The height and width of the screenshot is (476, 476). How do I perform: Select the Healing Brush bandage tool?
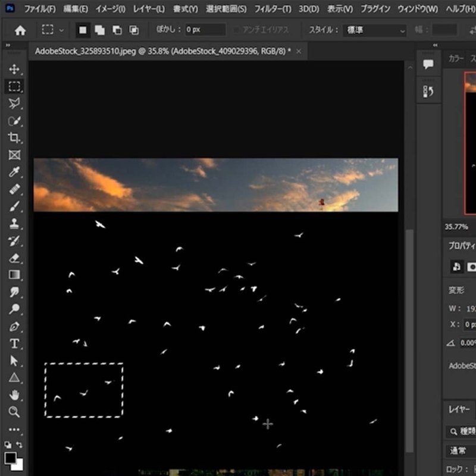pos(14,189)
